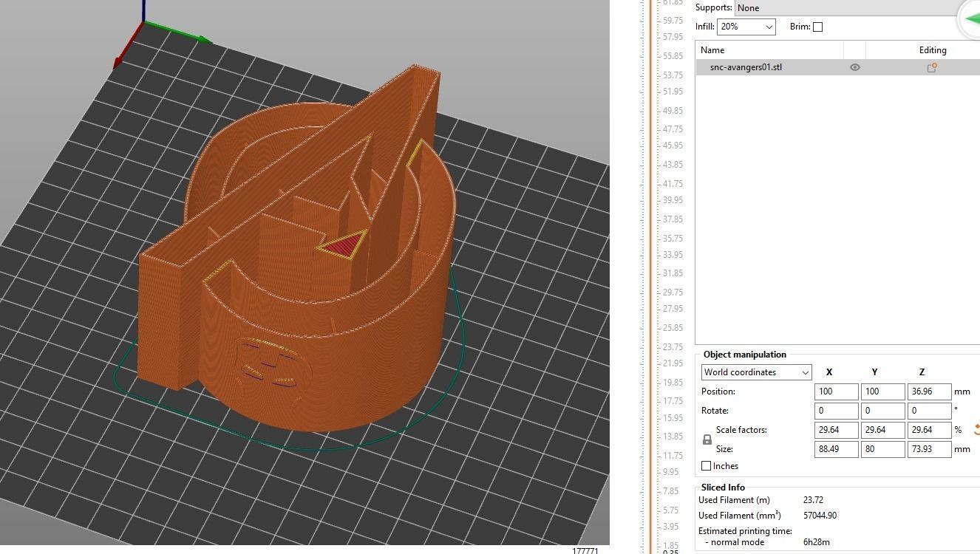Viewport: 980px width, 554px height.
Task: Click the green collapse sidebar arrow
Action: point(970,18)
